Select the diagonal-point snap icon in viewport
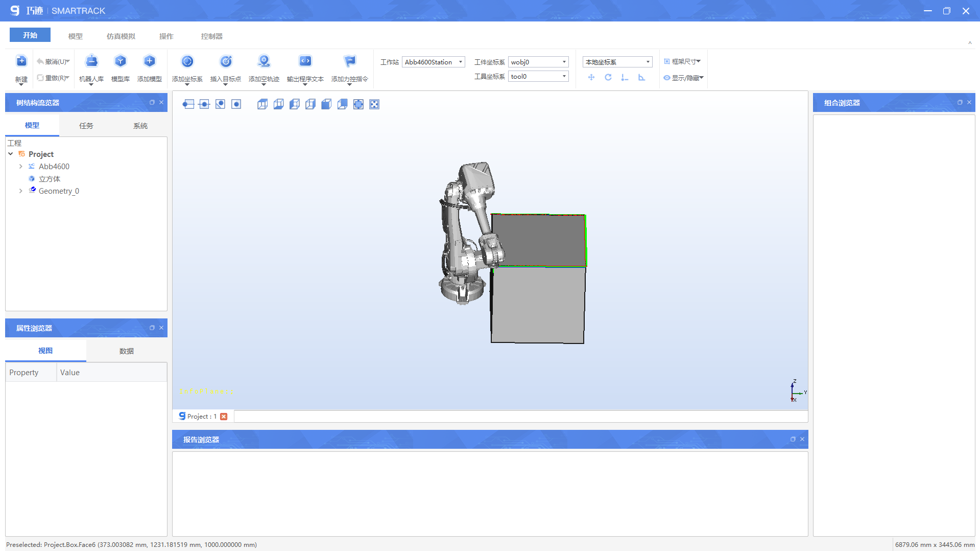The image size is (980, 551). (220, 104)
